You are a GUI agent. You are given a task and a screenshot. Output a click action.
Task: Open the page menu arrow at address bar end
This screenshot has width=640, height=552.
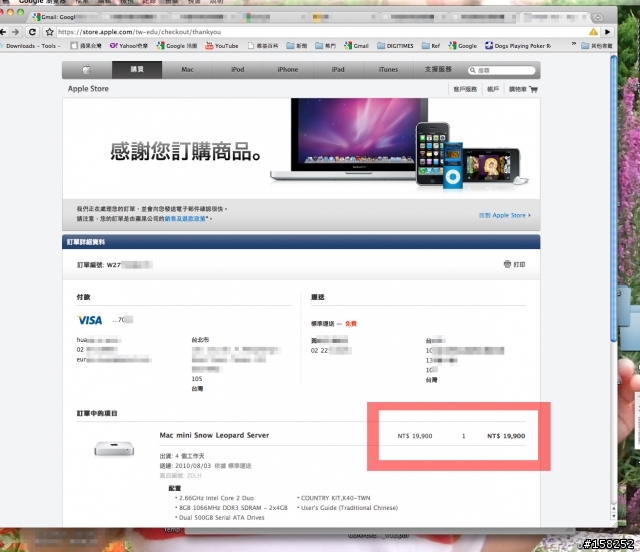point(607,32)
